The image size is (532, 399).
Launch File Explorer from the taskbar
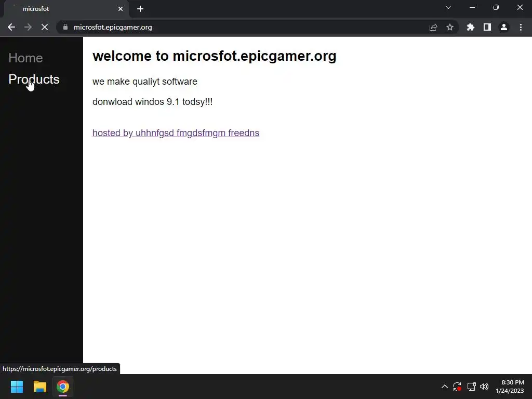tap(39, 387)
